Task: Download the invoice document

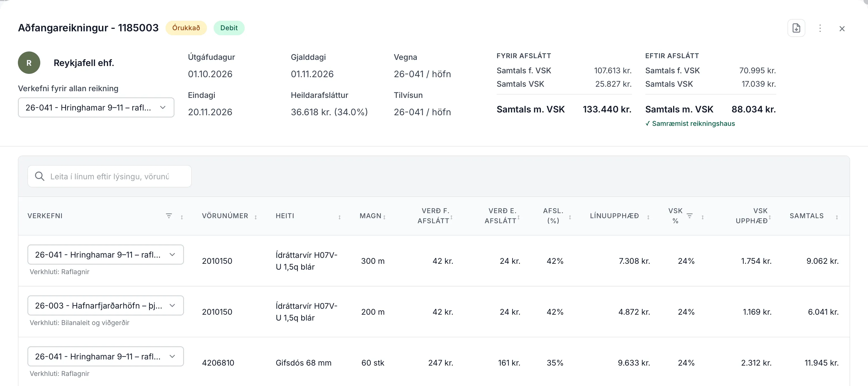Action: coord(796,28)
